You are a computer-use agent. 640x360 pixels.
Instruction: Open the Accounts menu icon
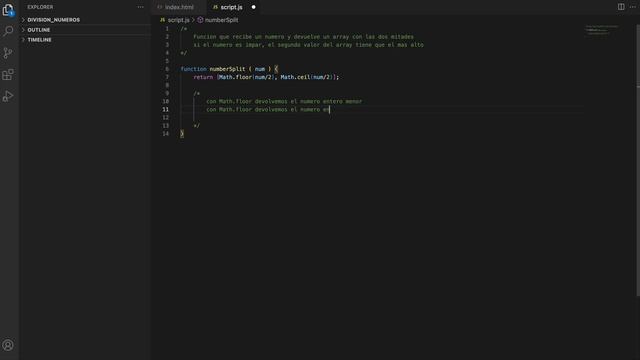tap(8, 345)
